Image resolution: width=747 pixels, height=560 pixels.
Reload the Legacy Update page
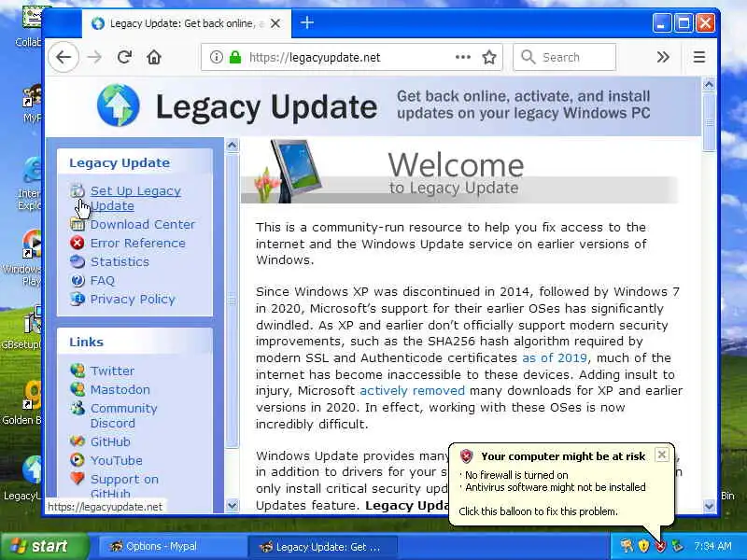click(125, 57)
